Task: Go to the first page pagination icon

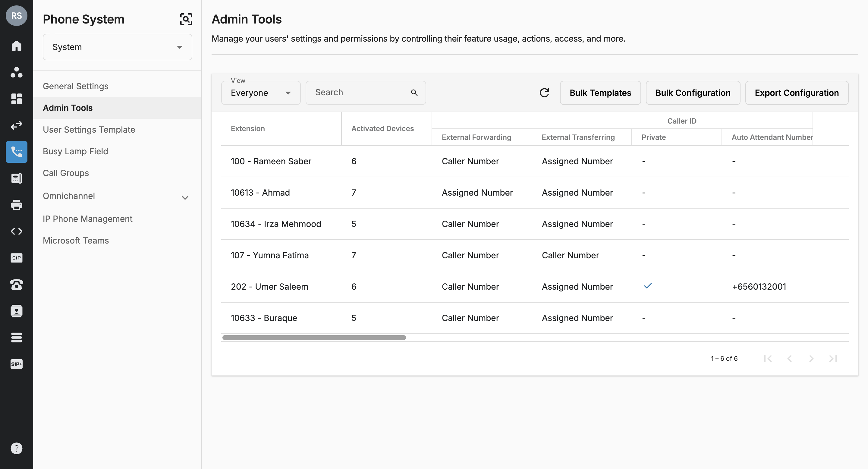Action: tap(768, 358)
